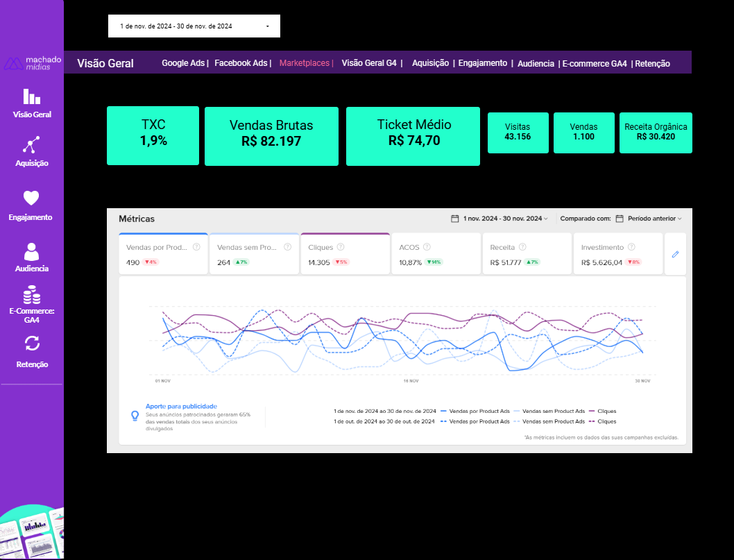The image size is (734, 560).
Task: Open the Audiencia person icon
Action: pos(31,251)
